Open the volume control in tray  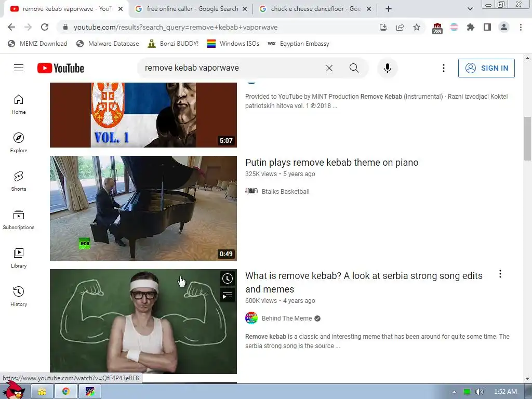pos(479,392)
